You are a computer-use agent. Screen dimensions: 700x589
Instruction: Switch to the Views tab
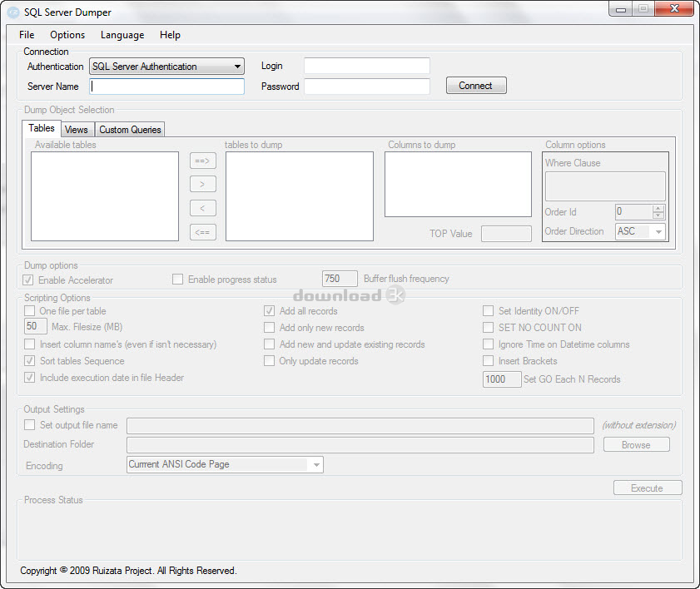coord(77,130)
